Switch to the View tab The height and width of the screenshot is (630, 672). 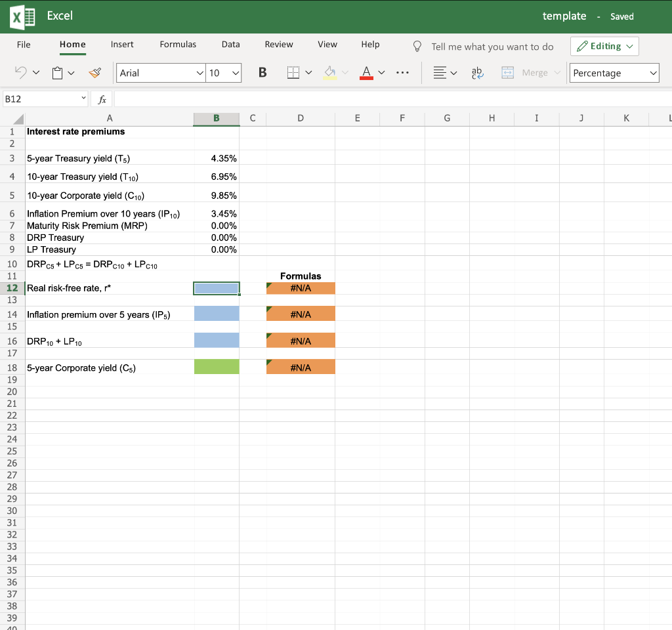pos(327,45)
